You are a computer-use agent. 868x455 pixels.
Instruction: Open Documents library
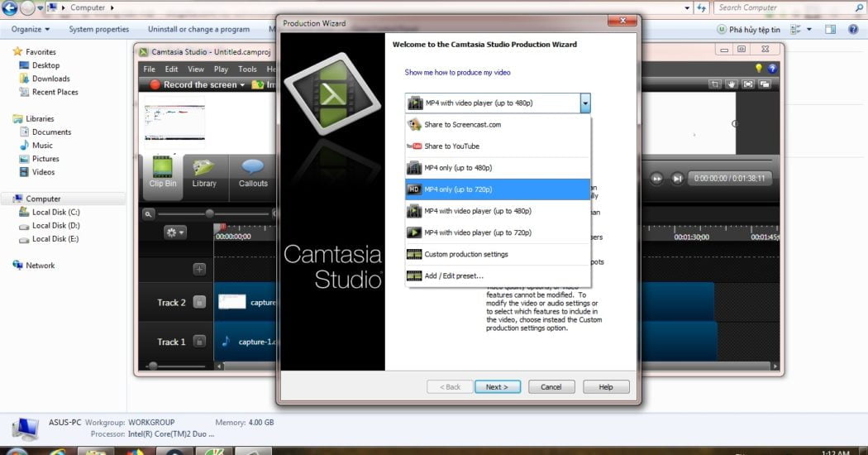[x=51, y=132]
